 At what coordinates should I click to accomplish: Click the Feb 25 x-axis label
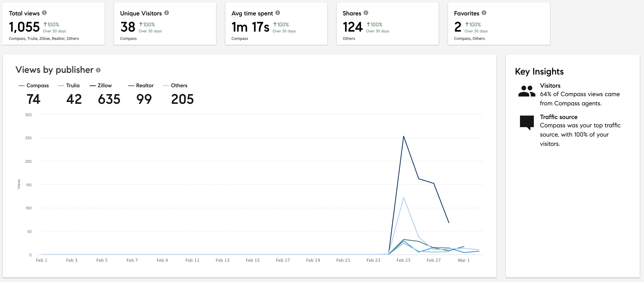pos(403,260)
